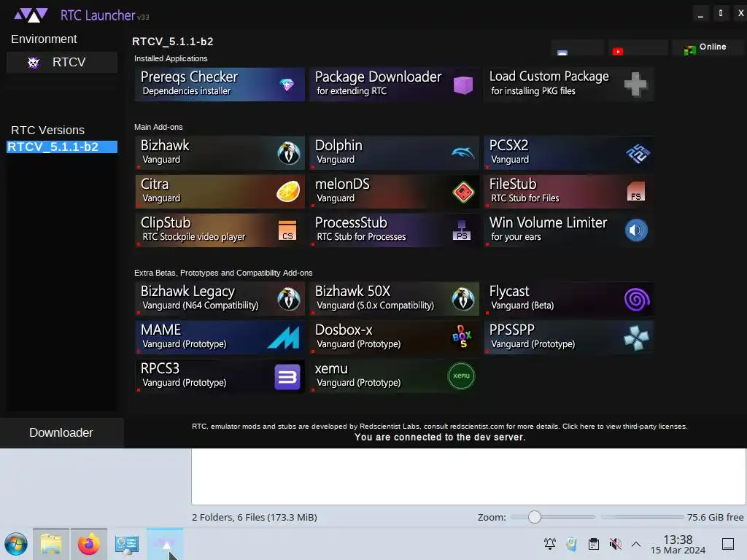
Task: Click the RPCS3 purple icon
Action: [287, 377]
